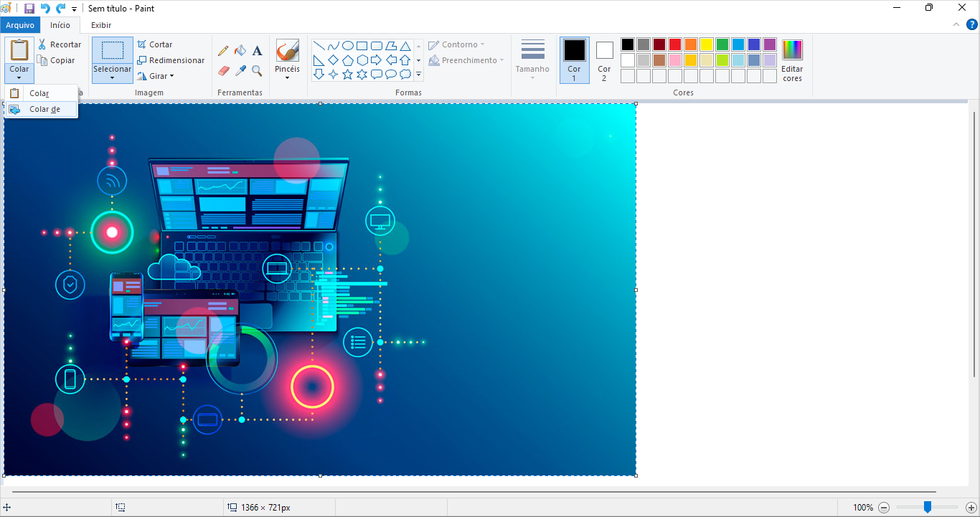Select the Curve shape

333,45
